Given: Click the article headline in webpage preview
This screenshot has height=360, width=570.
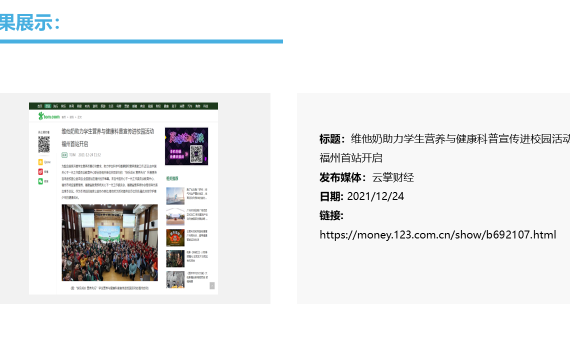Looking at the screenshot, I should 108,137.
